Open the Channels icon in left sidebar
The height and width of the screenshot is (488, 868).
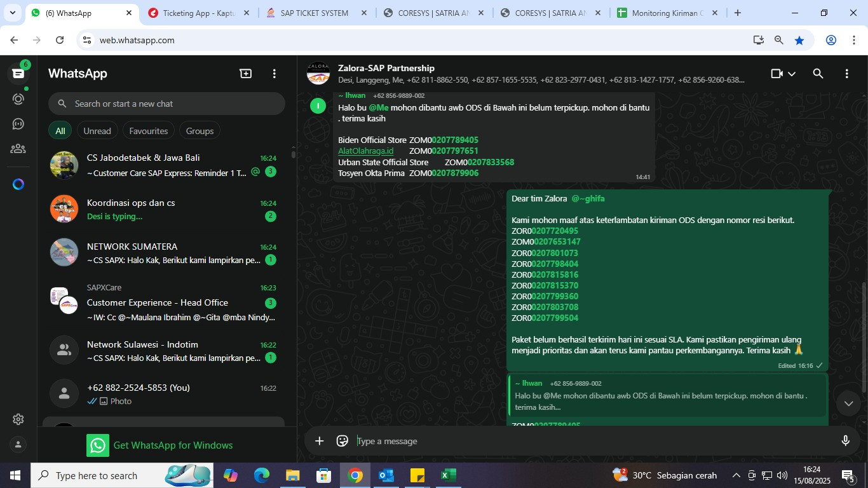tap(18, 124)
